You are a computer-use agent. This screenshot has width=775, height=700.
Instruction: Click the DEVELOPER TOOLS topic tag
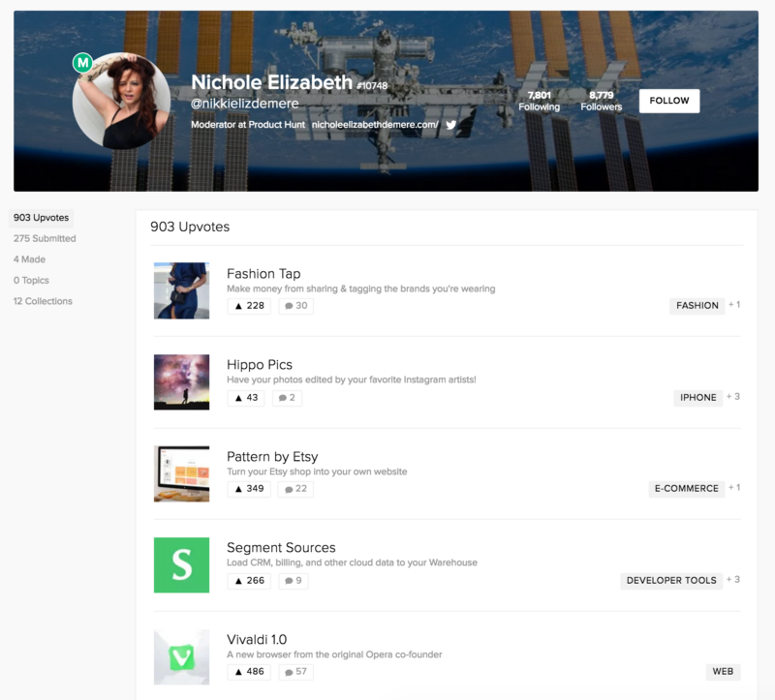671,581
